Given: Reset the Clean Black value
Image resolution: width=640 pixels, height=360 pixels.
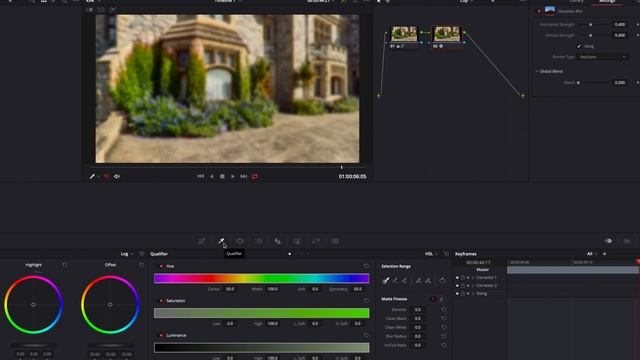Looking at the screenshot, I should pos(444,318).
